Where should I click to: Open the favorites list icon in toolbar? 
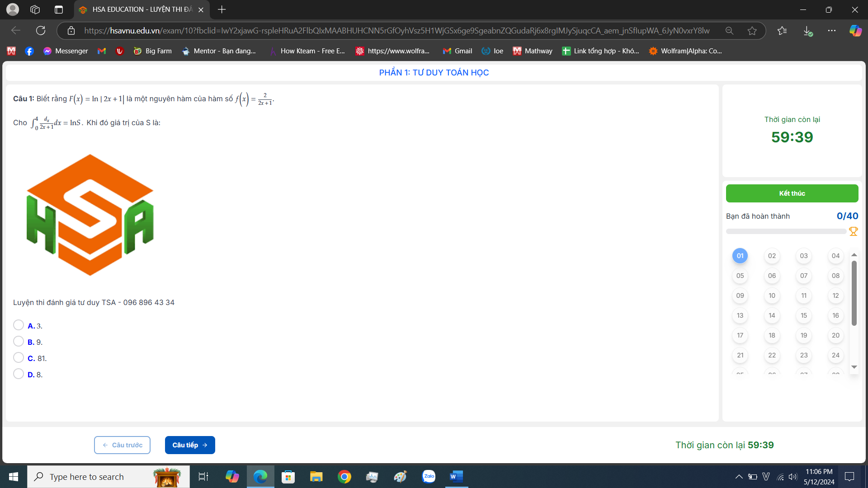pos(782,31)
